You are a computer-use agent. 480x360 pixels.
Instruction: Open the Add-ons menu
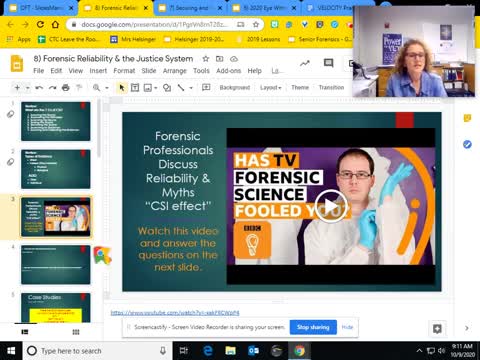(228, 71)
